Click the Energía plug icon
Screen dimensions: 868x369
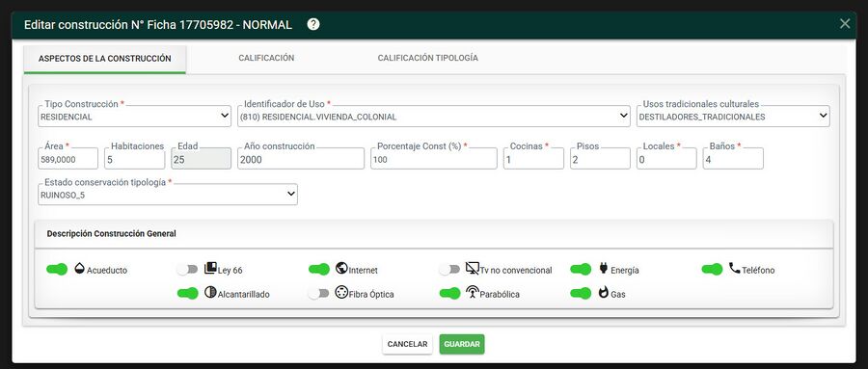(603, 269)
